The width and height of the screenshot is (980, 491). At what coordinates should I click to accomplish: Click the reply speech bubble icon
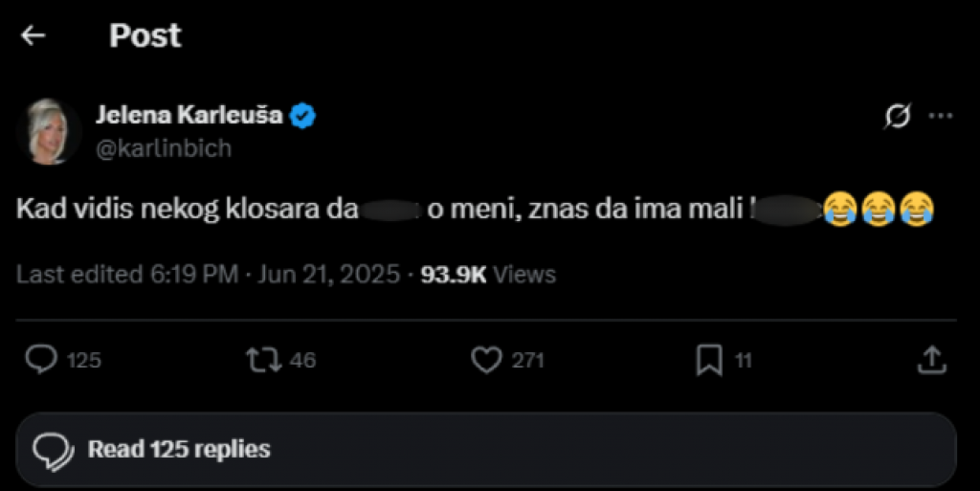click(x=40, y=360)
